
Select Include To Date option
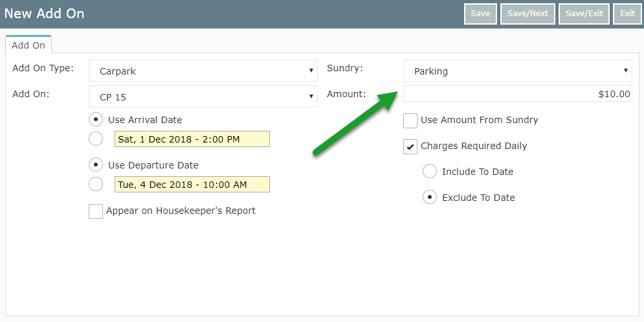430,172
